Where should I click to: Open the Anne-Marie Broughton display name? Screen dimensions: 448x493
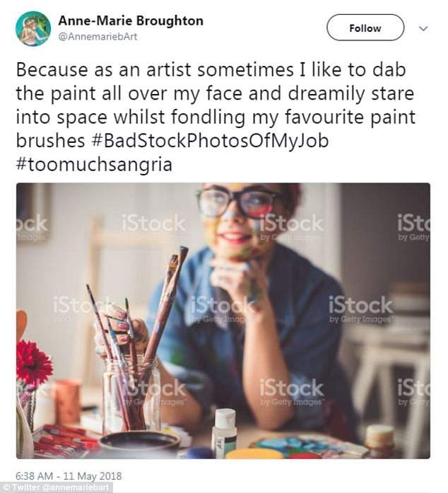point(131,21)
